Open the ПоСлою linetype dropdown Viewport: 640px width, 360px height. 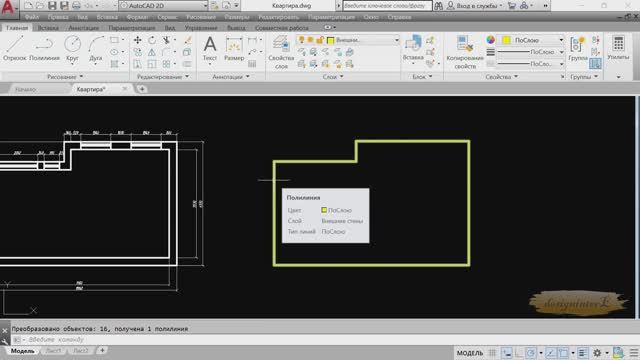point(531,64)
